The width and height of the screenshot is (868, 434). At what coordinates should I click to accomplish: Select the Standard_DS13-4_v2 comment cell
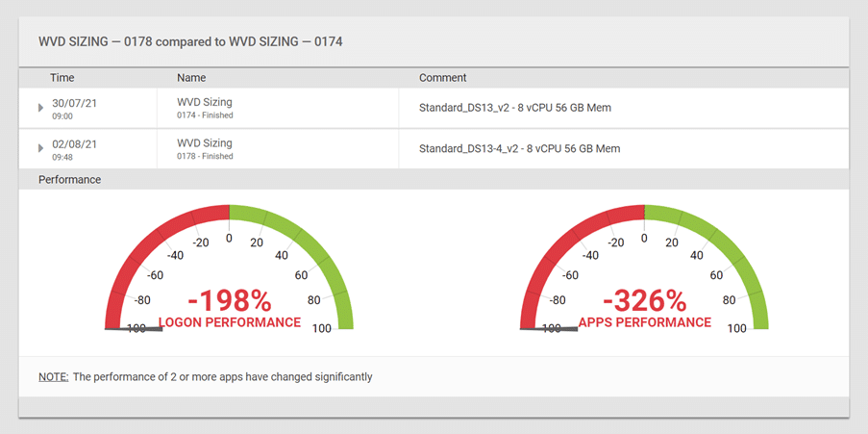(x=519, y=148)
